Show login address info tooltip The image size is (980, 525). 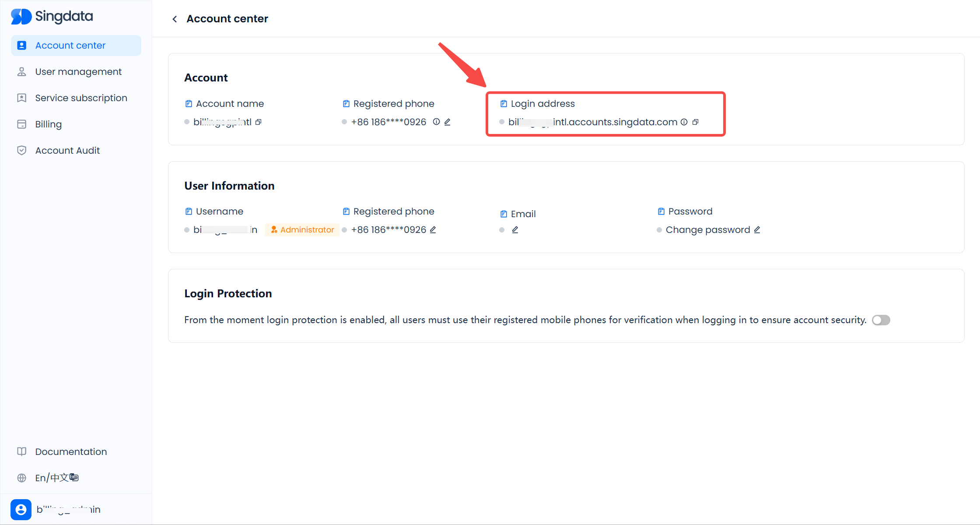684,122
